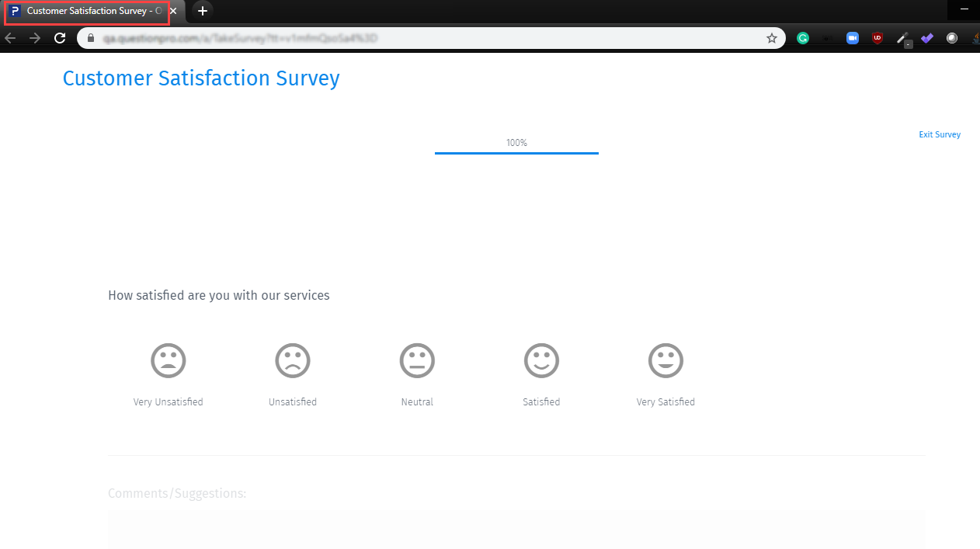Image resolution: width=980 pixels, height=549 pixels.
Task: Click the padlock security icon
Action: click(89, 37)
